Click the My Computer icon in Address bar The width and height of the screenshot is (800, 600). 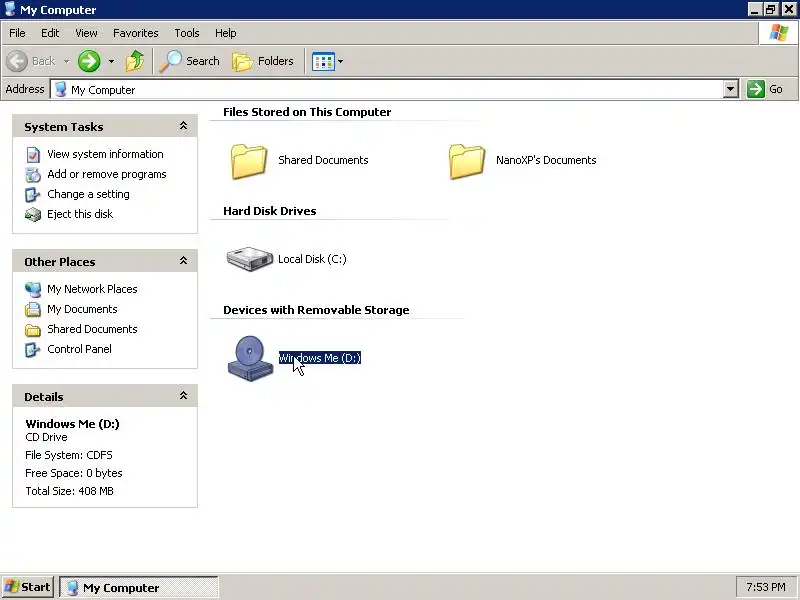tap(60, 89)
